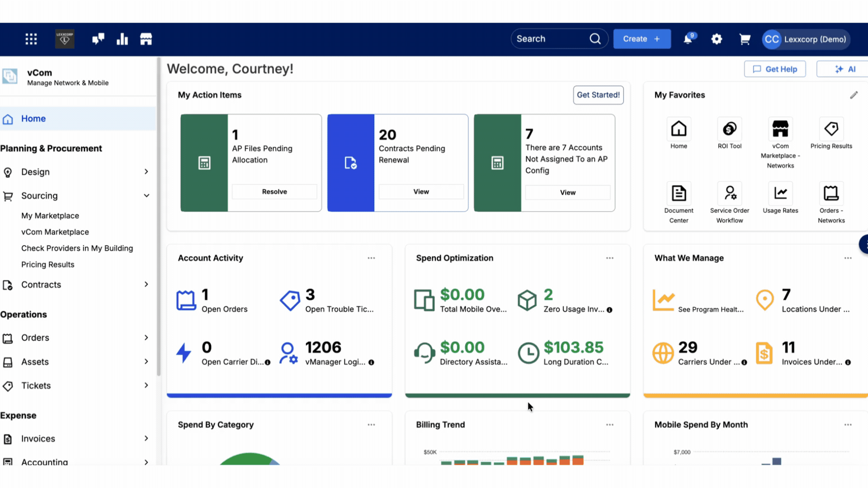868x488 pixels.
Task: Click the vCom Manage Network & Mobile header
Action: click(68, 77)
